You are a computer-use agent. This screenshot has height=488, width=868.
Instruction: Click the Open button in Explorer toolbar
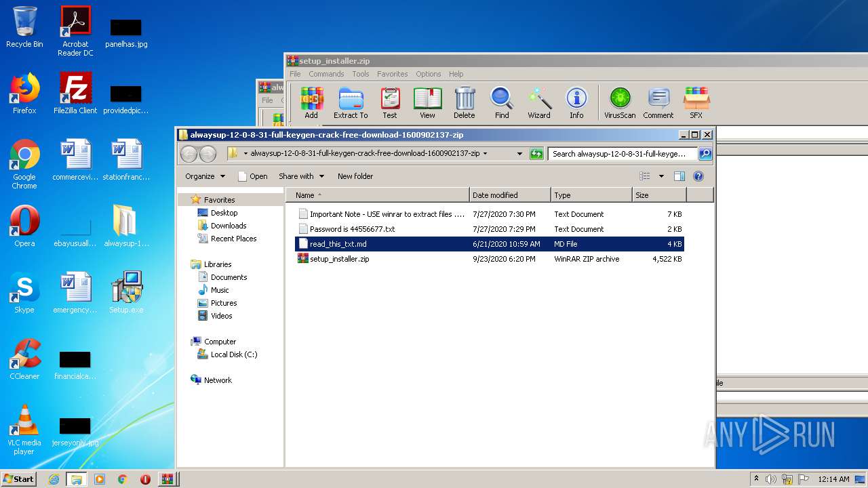[252, 176]
